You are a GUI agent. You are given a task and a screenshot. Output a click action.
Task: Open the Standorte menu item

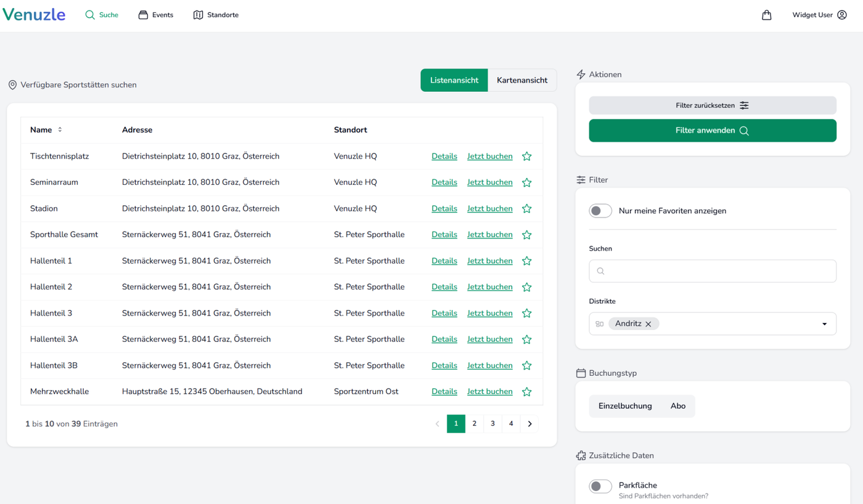216,15
